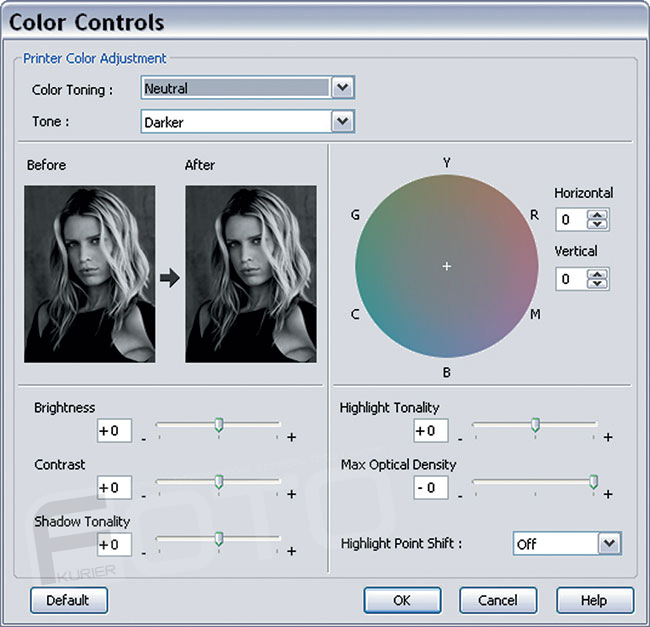Image resolution: width=650 pixels, height=627 pixels.
Task: Confirm settings with OK button
Action: [x=402, y=600]
